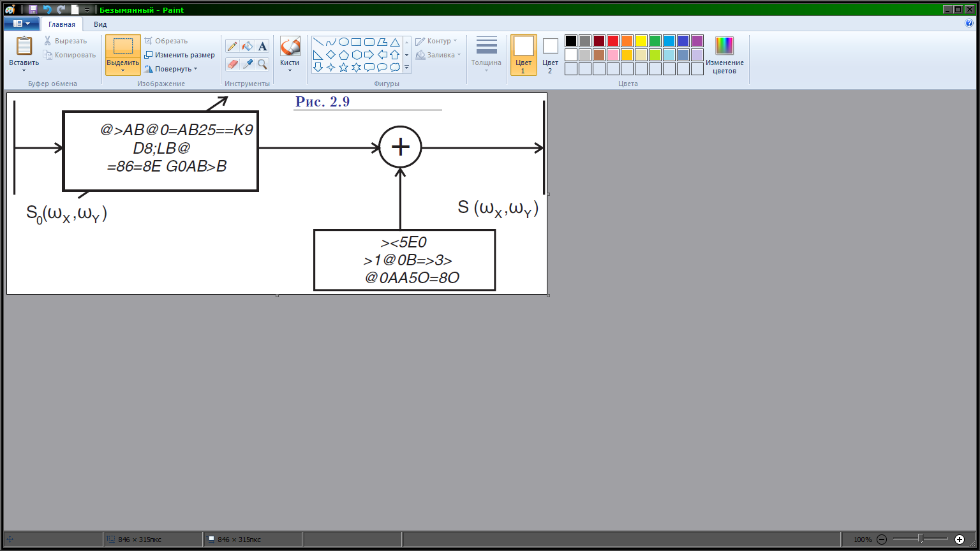The height and width of the screenshot is (551, 980).
Task: Undo the last action from quick toolbar
Action: [47, 10]
